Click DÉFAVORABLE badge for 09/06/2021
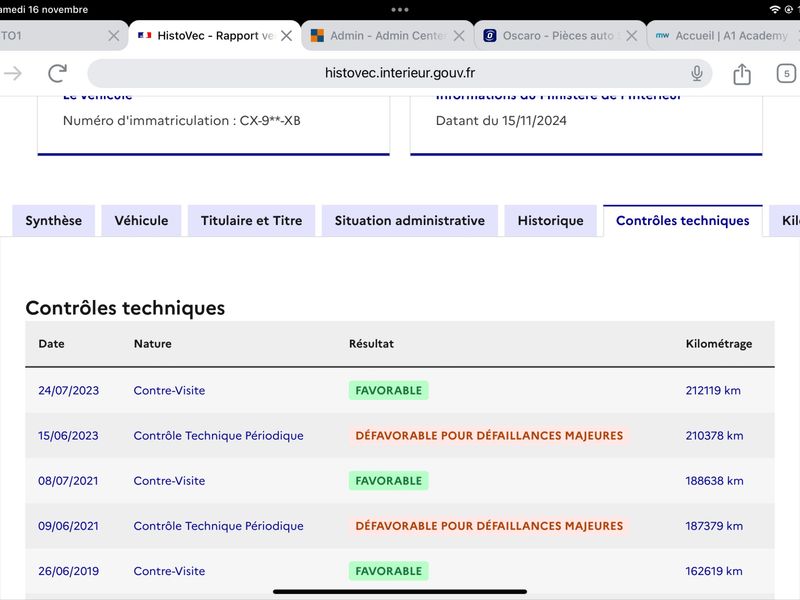Viewport: 800px width, 600px height. pos(489,526)
